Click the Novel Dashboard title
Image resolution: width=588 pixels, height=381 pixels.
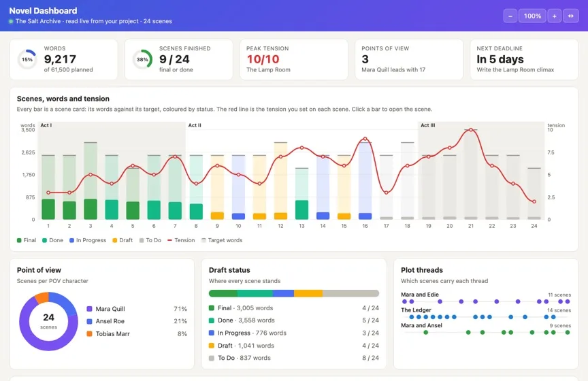pyautogui.click(x=43, y=11)
